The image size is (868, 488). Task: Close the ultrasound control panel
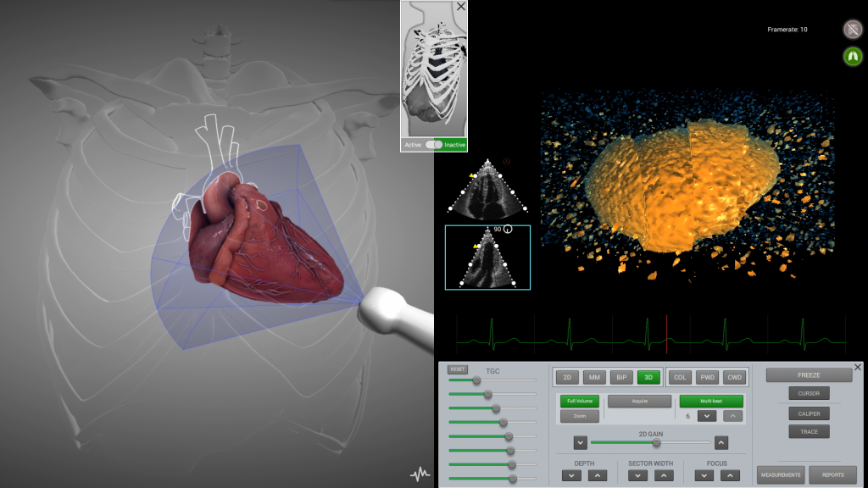point(858,367)
